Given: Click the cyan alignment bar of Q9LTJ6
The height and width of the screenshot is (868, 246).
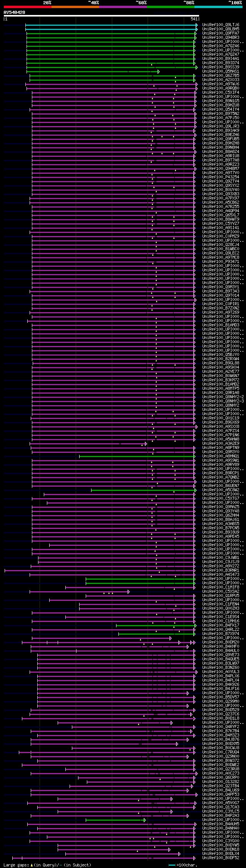Looking at the screenshot, I should (x=111, y=25).
